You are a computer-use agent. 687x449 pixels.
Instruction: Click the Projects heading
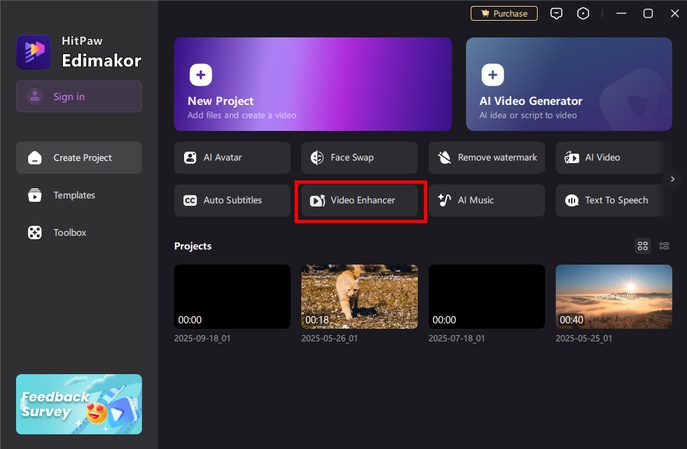[x=193, y=246]
